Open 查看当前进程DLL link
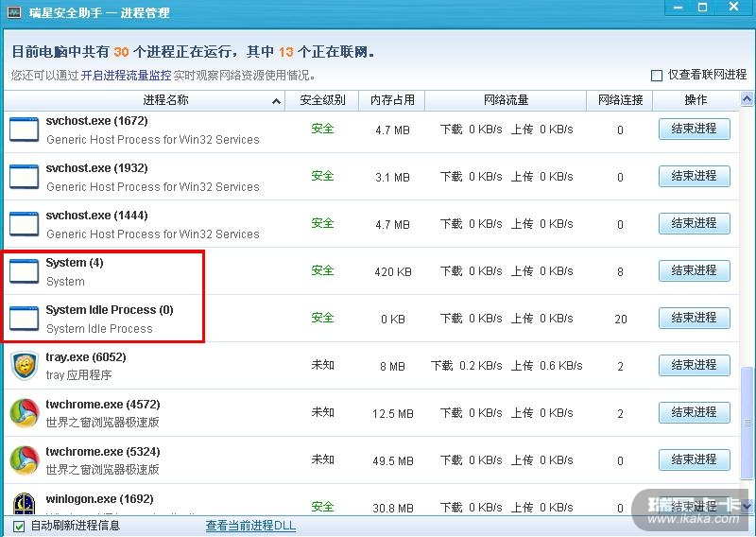The image size is (756, 537). point(250,526)
